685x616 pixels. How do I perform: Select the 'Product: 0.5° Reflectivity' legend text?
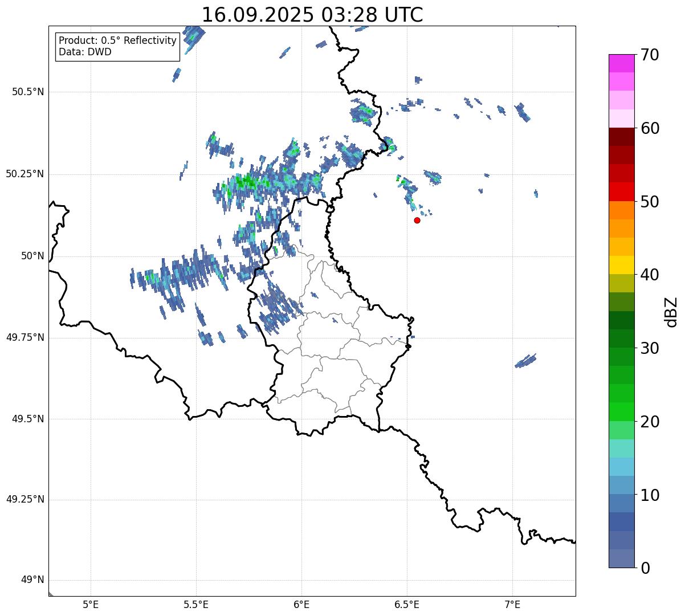click(x=117, y=40)
